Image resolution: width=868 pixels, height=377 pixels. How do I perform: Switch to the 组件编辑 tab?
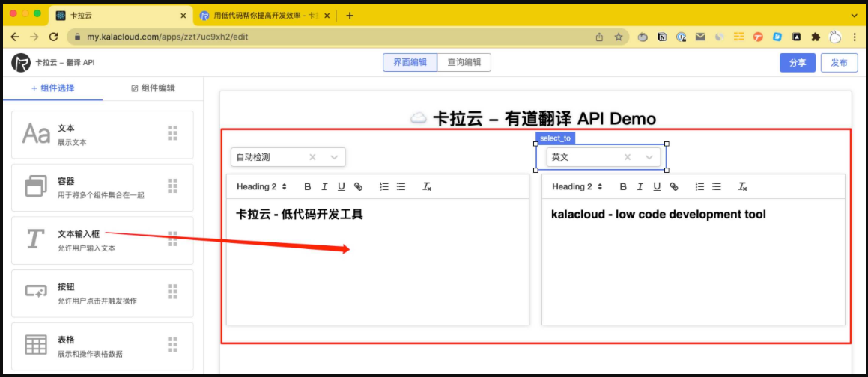coord(154,88)
